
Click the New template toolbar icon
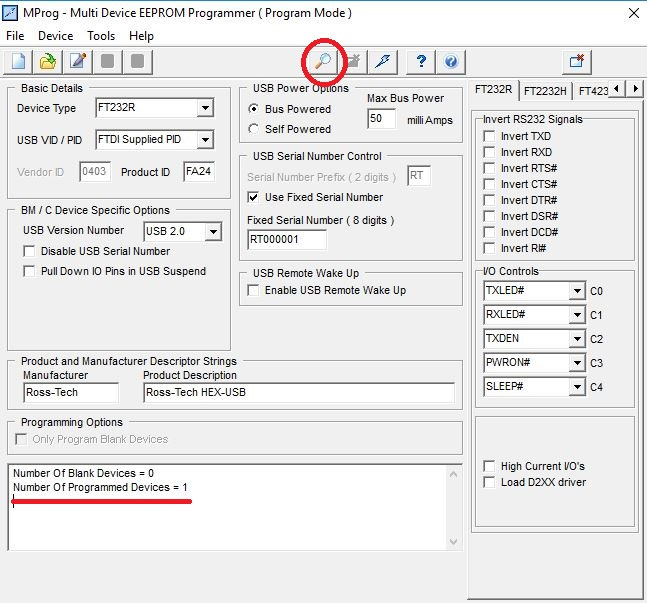[19, 62]
